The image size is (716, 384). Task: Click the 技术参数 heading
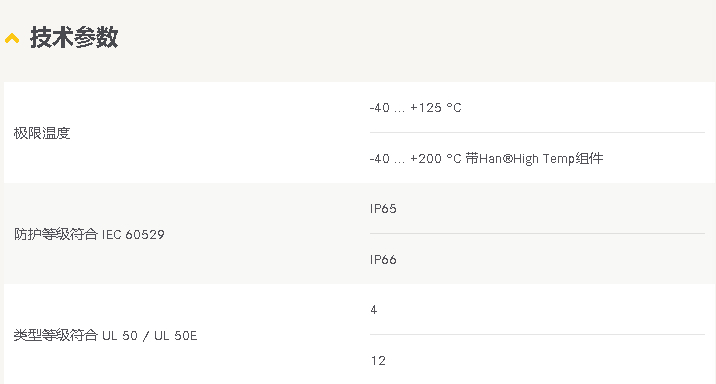74,37
